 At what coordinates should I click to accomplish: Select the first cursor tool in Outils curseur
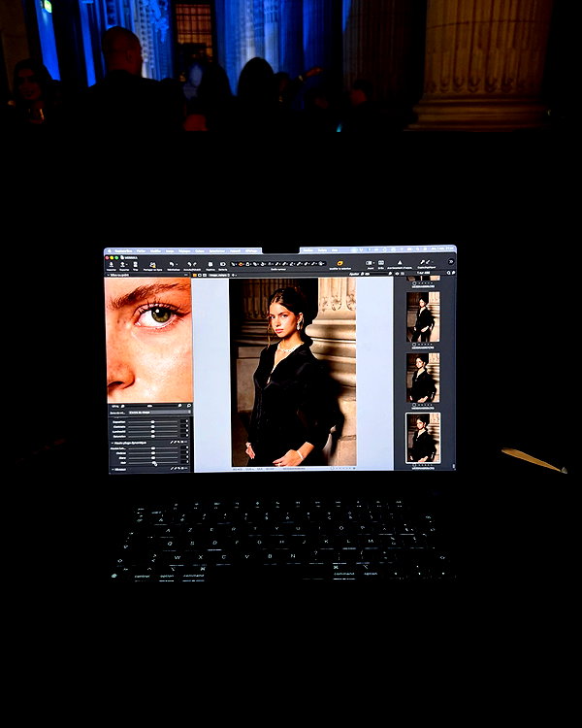click(x=233, y=264)
